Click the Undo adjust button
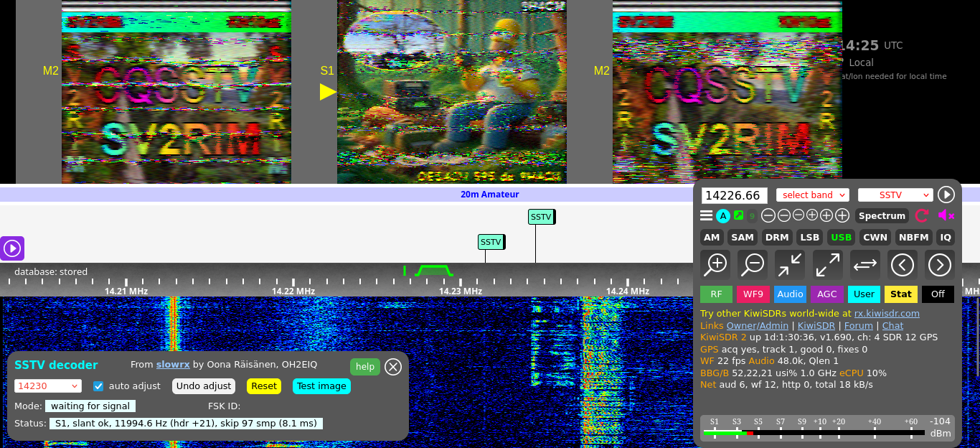 [x=204, y=386]
